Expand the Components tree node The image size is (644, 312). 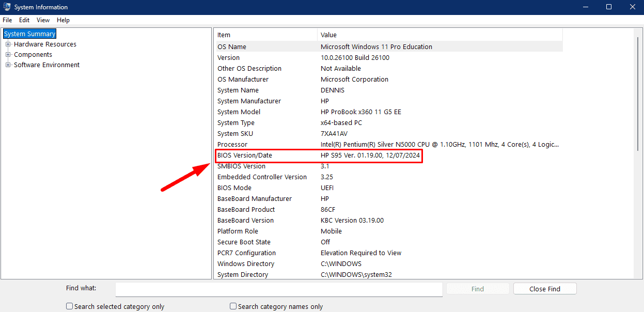click(8, 55)
